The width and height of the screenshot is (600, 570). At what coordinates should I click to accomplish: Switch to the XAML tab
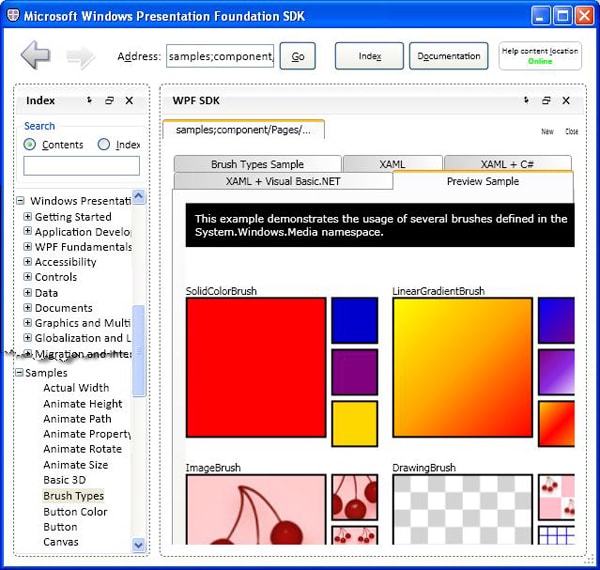tap(392, 164)
